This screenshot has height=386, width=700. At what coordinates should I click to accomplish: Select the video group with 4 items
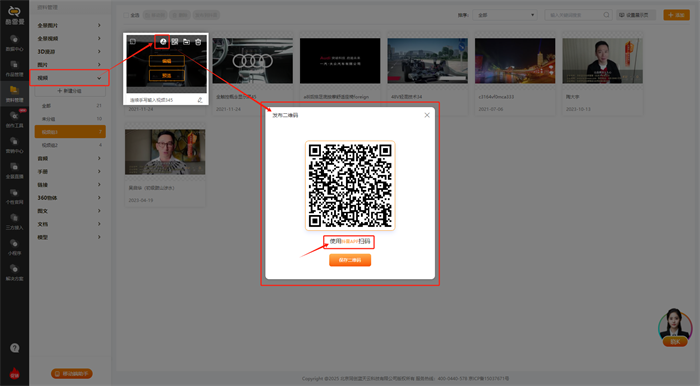[70, 145]
